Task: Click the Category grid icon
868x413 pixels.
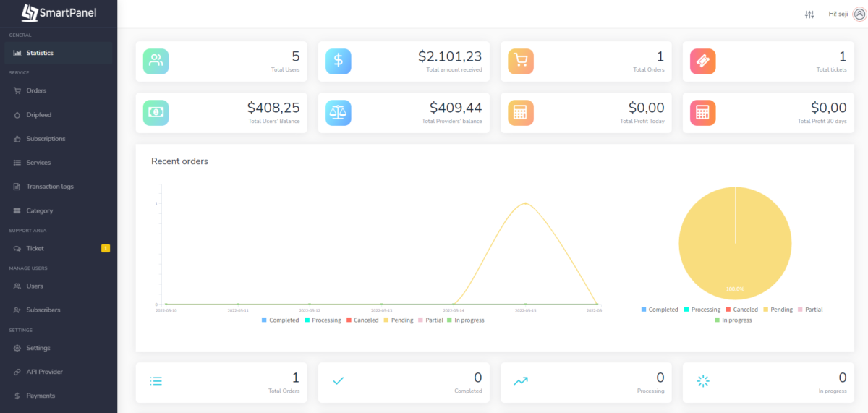Action: 17,210
